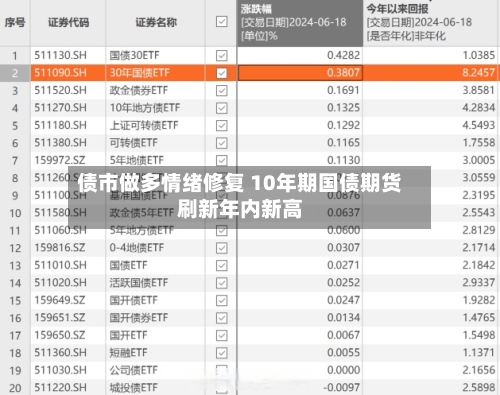Click the 证券代码 column header
Image resolution: width=500 pixels, height=395 pixels.
(x=68, y=23)
